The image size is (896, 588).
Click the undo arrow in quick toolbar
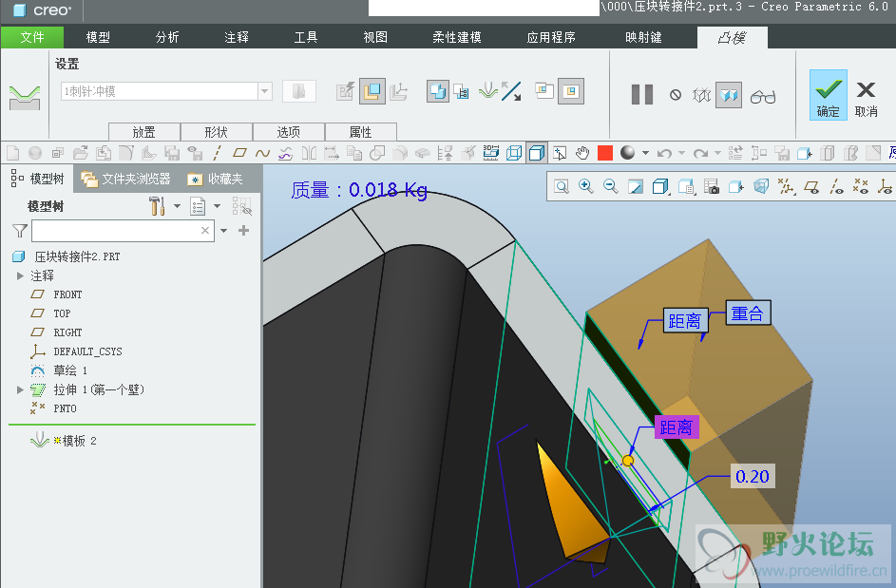pyautogui.click(x=664, y=153)
